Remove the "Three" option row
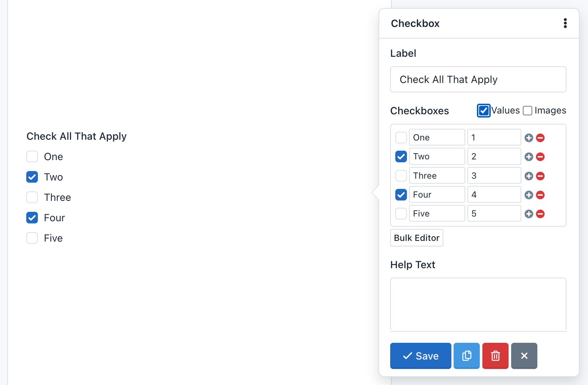 (540, 176)
